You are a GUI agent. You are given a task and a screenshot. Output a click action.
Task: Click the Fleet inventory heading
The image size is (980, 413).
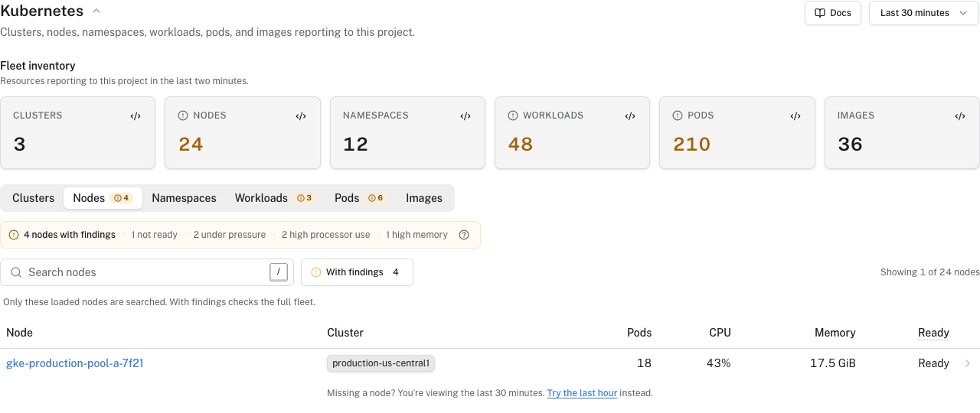[x=38, y=66]
